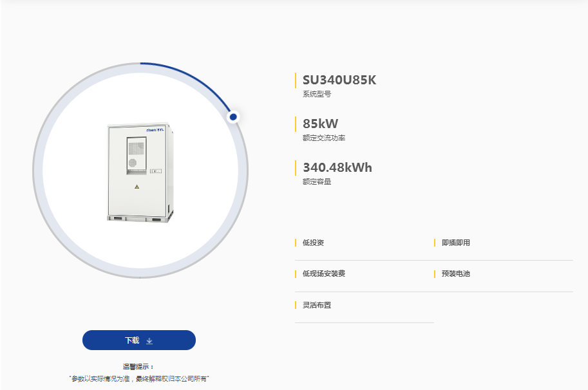Click the energy storage cabinet product image
The width and height of the screenshot is (588, 390).
[140, 172]
